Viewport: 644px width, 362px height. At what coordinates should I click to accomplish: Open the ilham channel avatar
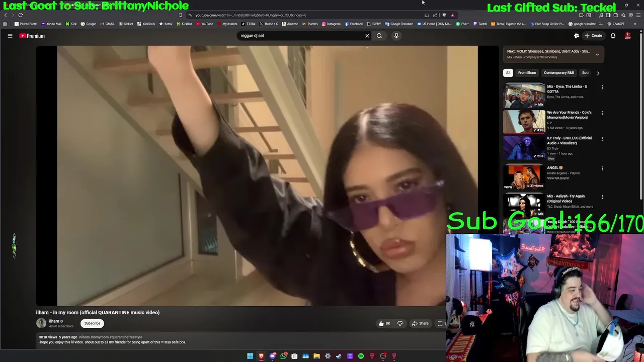[x=41, y=323]
